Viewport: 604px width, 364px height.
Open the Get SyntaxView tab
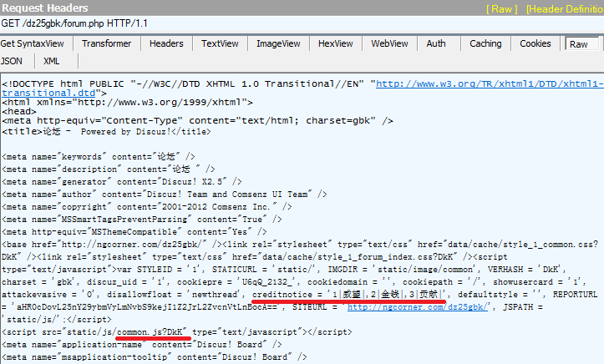coord(33,44)
